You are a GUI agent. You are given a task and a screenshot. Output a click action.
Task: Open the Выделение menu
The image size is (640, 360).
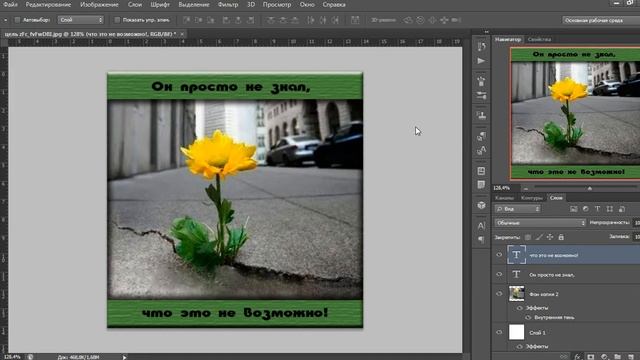[194, 4]
